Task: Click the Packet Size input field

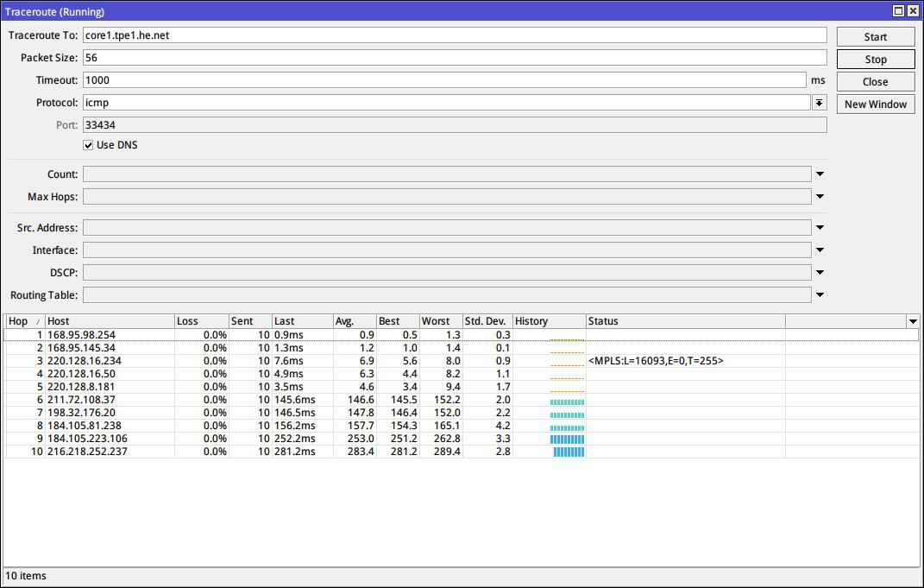Action: (454, 58)
